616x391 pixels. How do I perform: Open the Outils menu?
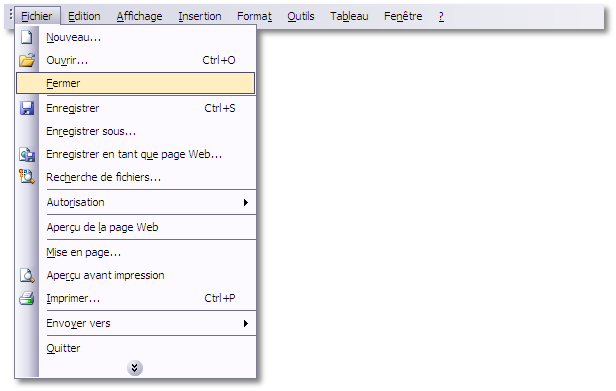coord(301,16)
